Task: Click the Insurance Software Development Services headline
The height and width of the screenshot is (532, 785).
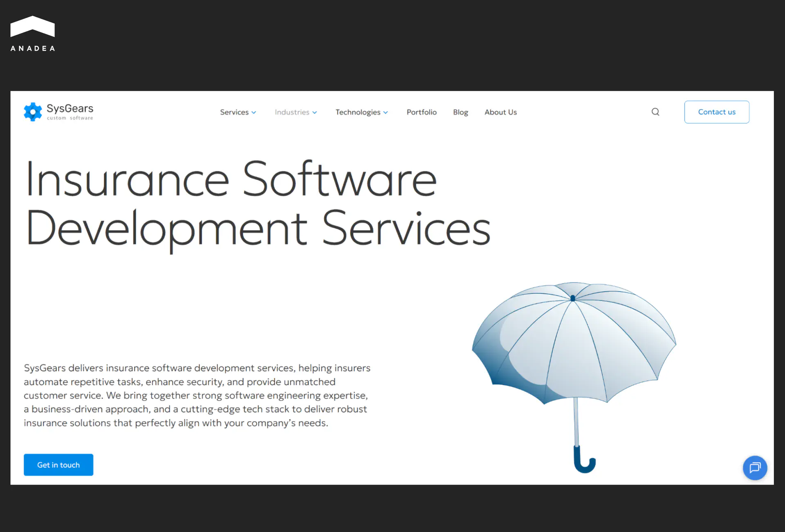Action: [258, 203]
